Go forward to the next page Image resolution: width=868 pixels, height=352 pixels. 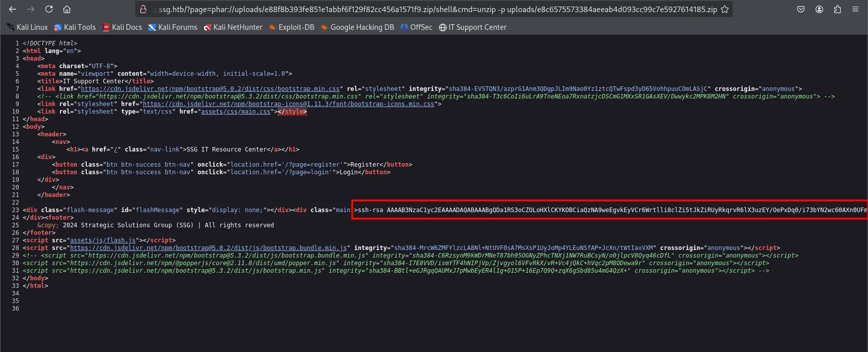click(31, 9)
